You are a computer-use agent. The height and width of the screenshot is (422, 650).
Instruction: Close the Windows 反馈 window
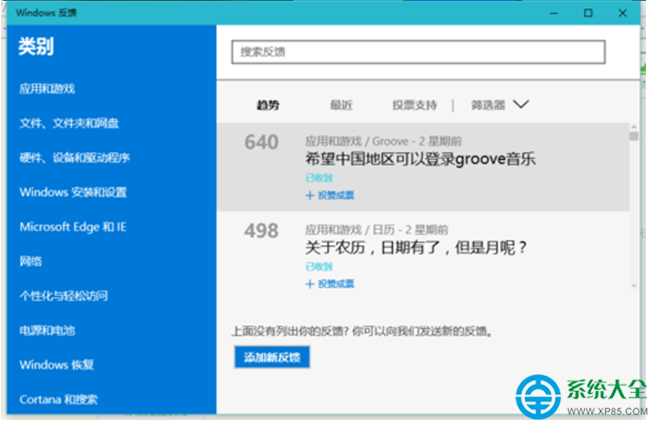coord(623,13)
